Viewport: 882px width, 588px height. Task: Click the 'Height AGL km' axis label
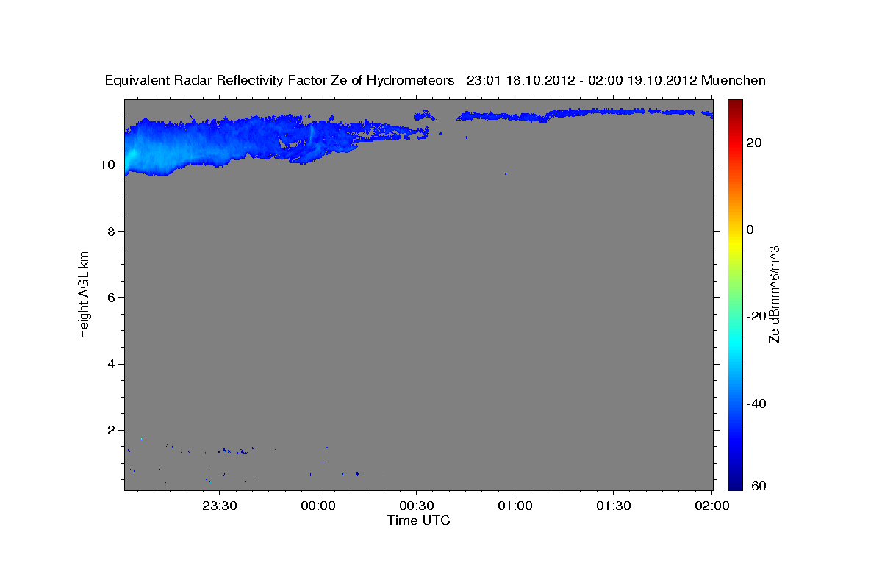click(84, 293)
